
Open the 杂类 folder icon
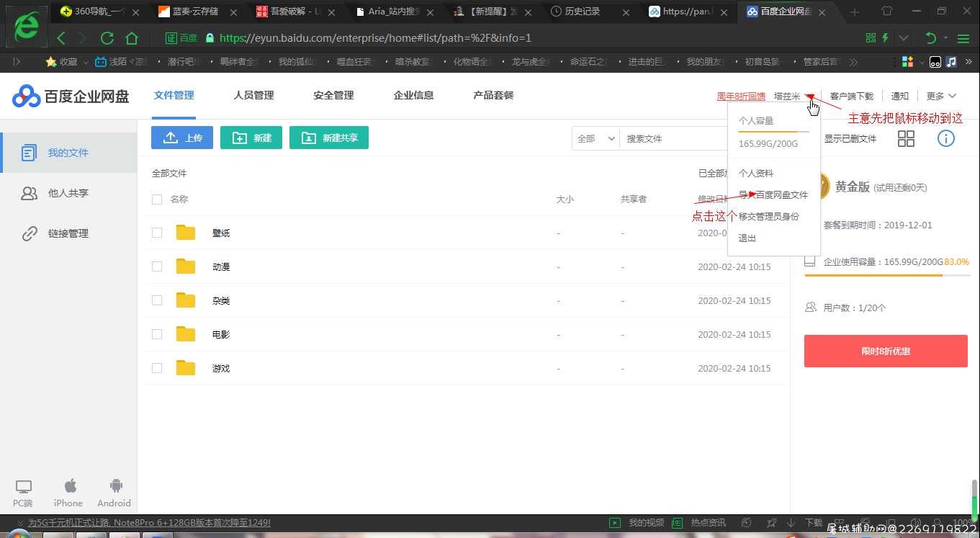pyautogui.click(x=186, y=300)
